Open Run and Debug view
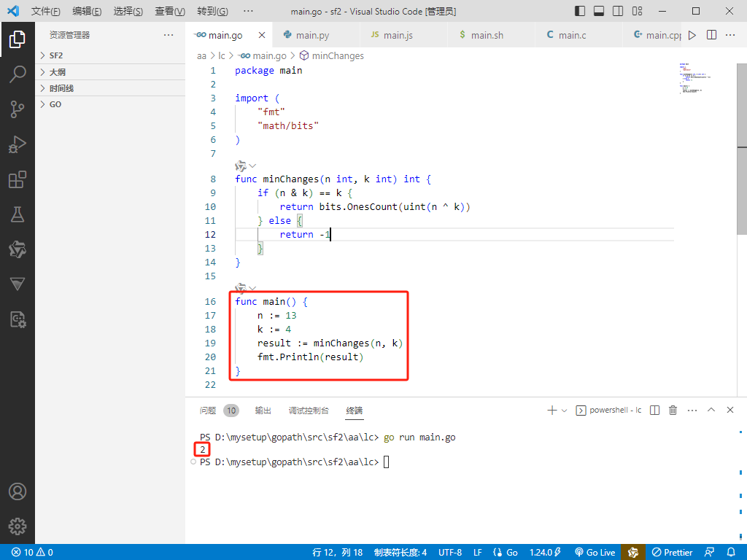This screenshot has height=560, width=747. point(18,144)
